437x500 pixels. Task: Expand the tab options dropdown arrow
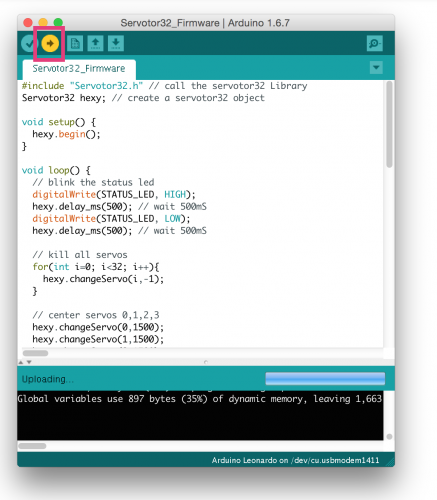(x=376, y=68)
